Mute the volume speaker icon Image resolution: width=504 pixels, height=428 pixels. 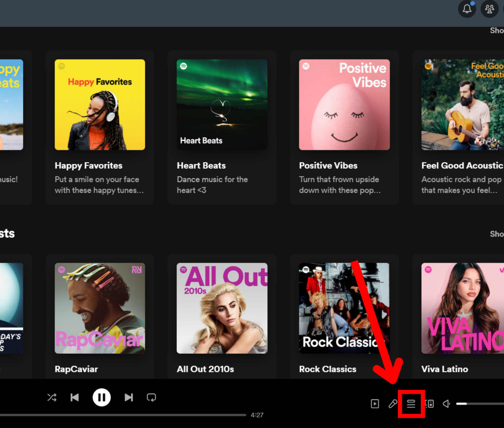pos(447,404)
